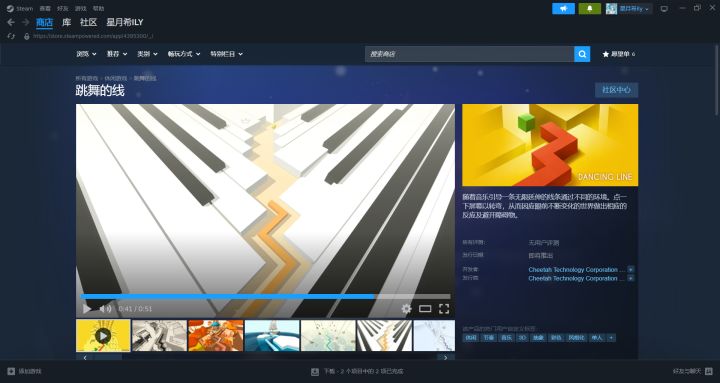Go forward with the right arrow
This screenshot has height=383, width=720.
(x=26, y=23)
